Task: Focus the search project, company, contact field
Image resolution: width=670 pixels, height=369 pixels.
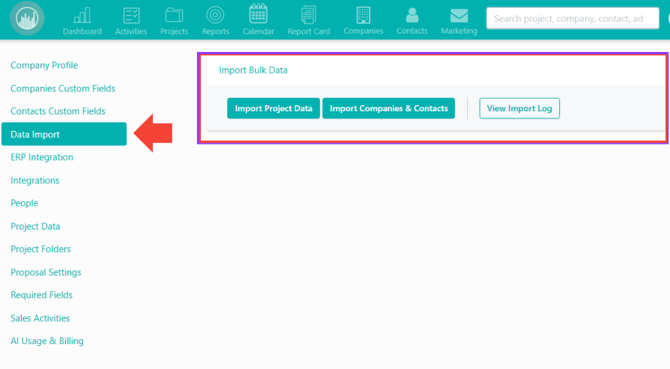Action: (x=573, y=18)
